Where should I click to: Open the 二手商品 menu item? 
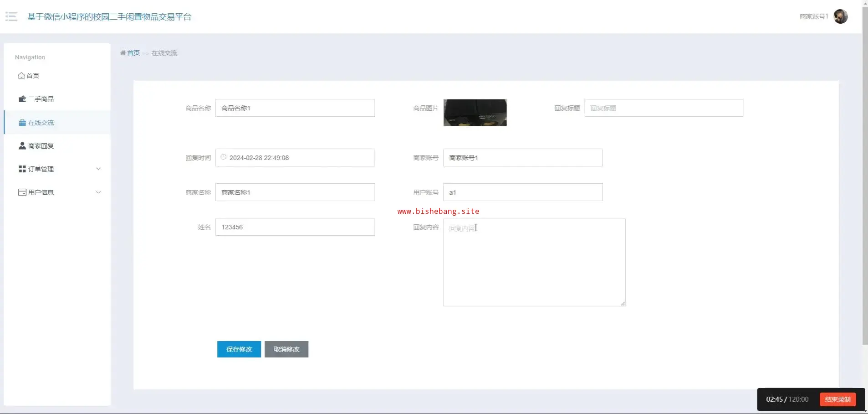(x=41, y=99)
